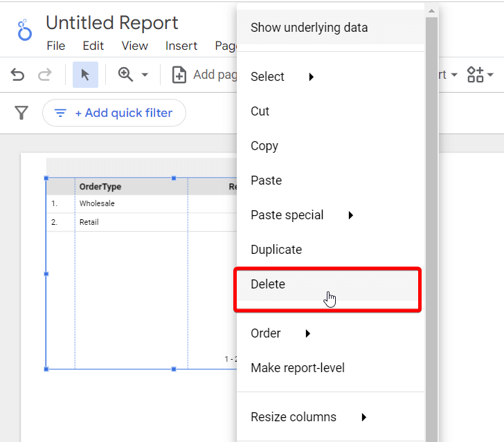Screen dimensions: 504x442
Task: Open the Insert menu
Action: (x=181, y=46)
